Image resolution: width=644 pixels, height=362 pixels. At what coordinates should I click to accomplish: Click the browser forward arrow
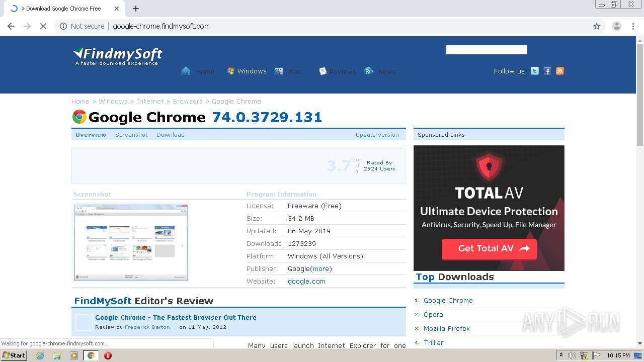coord(27,26)
